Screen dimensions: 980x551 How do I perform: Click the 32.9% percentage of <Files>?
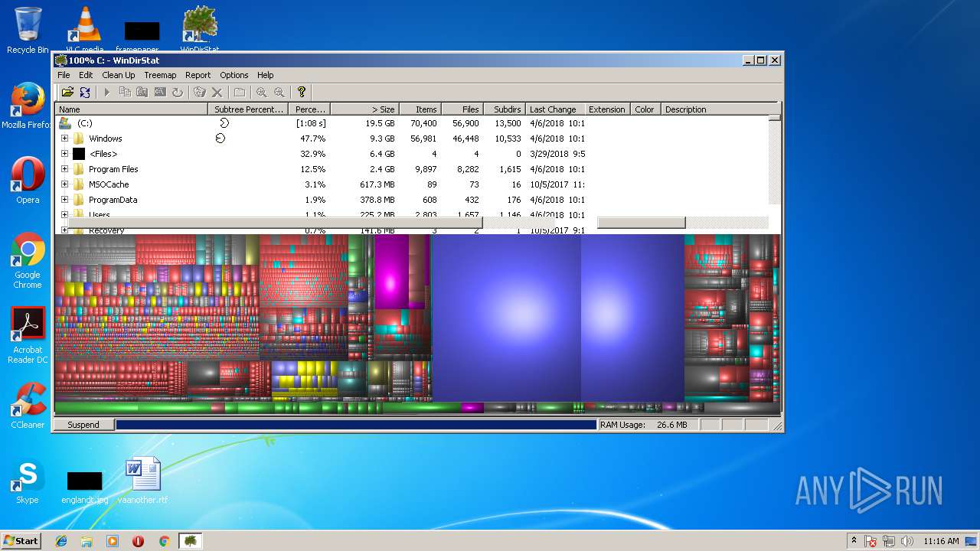pyautogui.click(x=312, y=154)
